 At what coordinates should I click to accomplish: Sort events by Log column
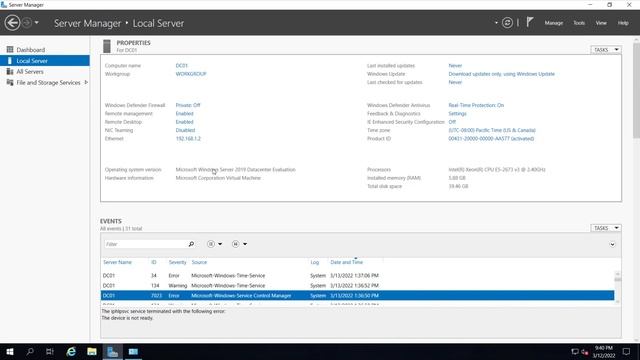click(314, 262)
